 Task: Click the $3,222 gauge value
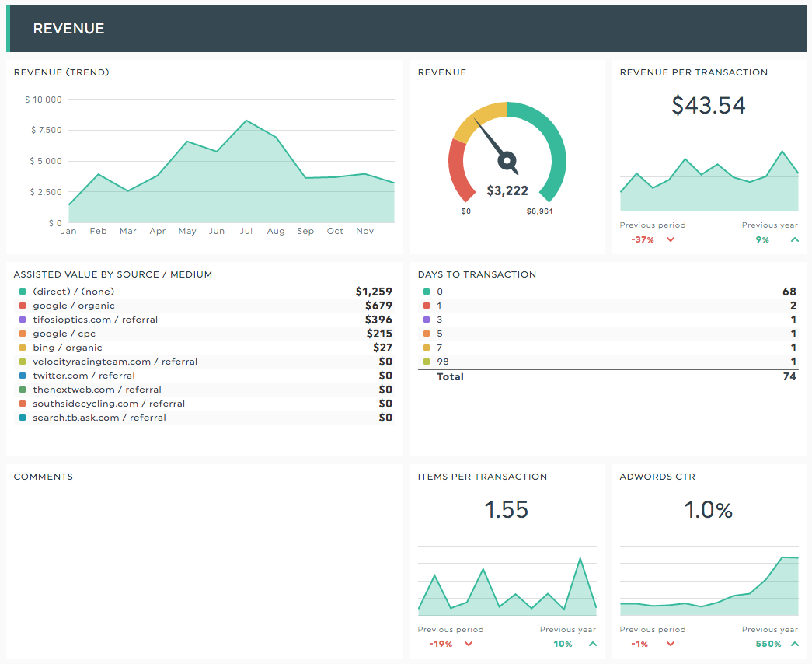(507, 190)
